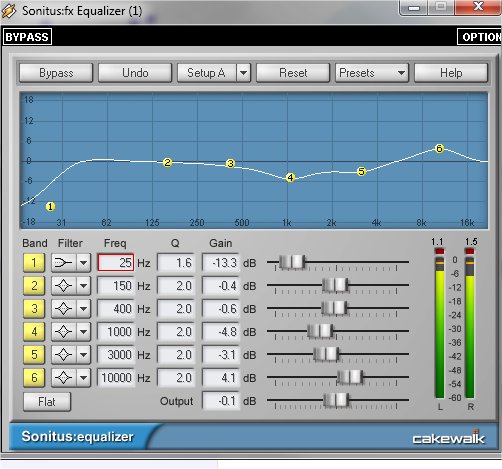This screenshot has width=502, height=469.
Task: Select node 5 on the EQ graph
Action: pos(361,171)
